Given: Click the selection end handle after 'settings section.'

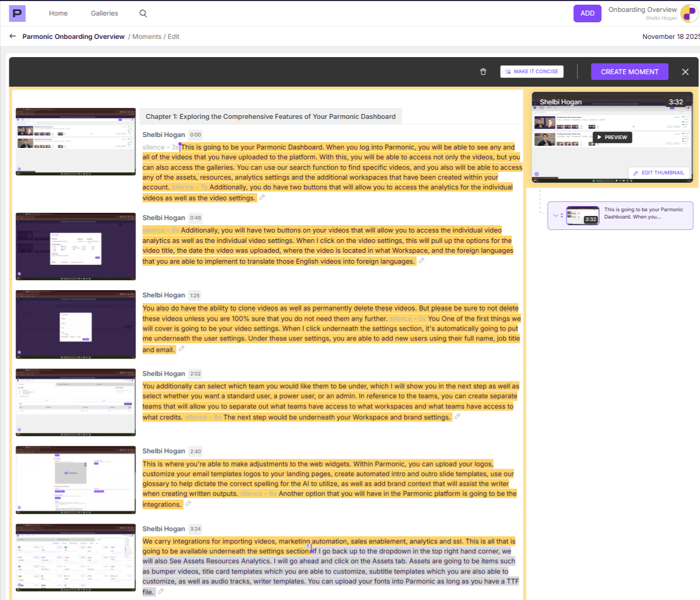Looking at the screenshot, I should [x=311, y=549].
